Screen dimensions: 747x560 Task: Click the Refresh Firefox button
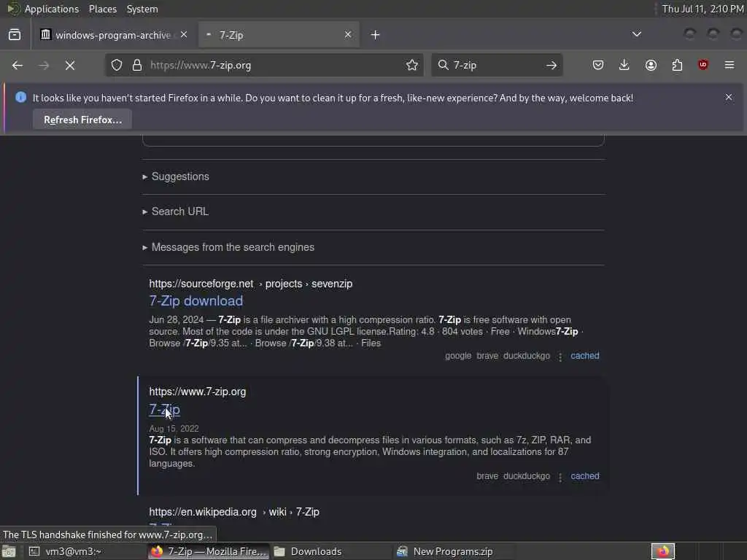82,120
